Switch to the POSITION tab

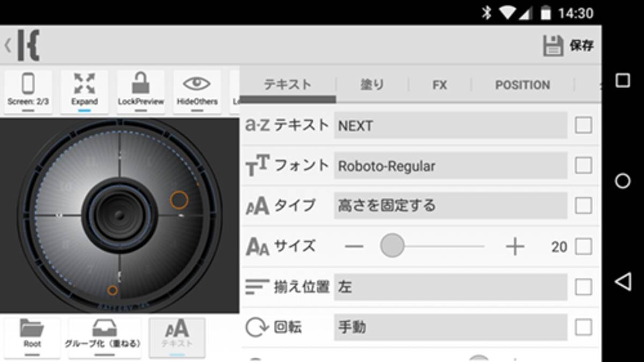(522, 85)
